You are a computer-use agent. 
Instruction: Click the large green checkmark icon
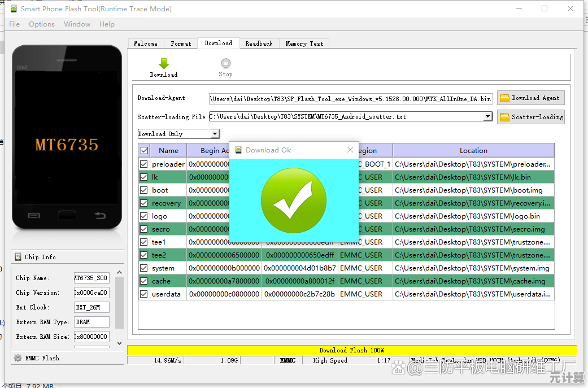tap(293, 200)
